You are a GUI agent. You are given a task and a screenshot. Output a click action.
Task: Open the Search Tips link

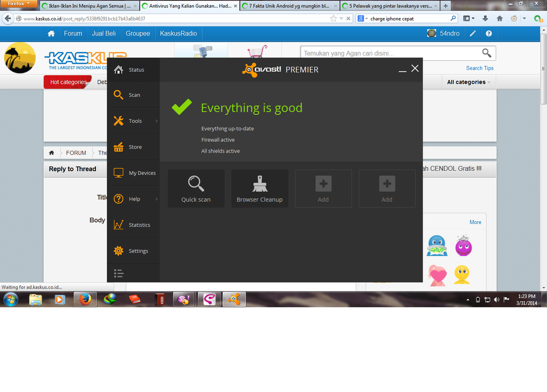479,68
